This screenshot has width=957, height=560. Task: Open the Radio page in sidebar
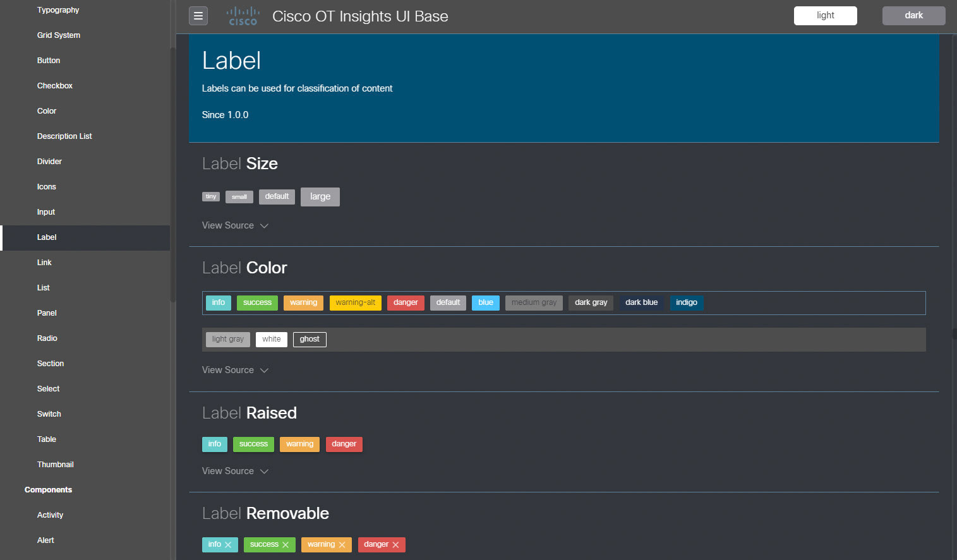pos(47,338)
